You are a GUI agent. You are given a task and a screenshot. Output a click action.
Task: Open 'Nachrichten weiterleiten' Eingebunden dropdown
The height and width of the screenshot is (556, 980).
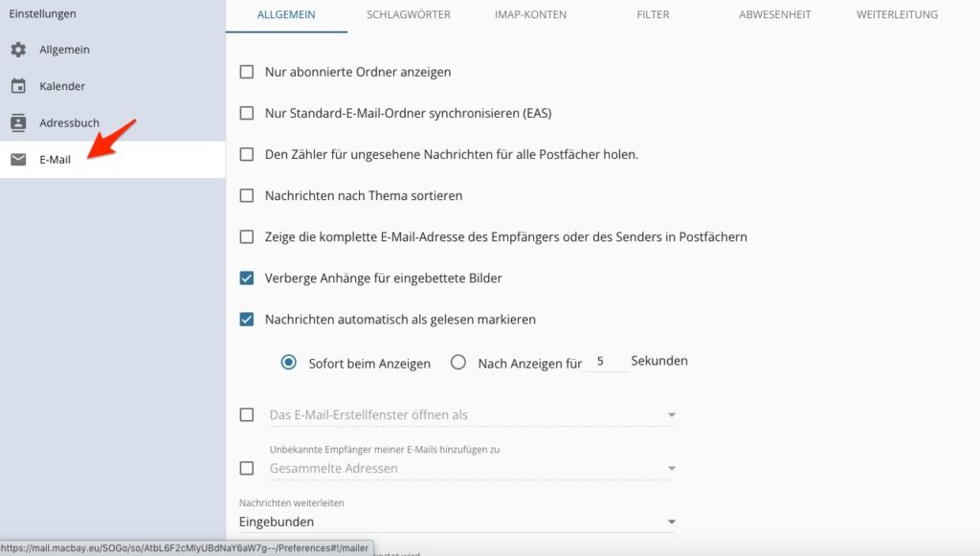(x=457, y=522)
